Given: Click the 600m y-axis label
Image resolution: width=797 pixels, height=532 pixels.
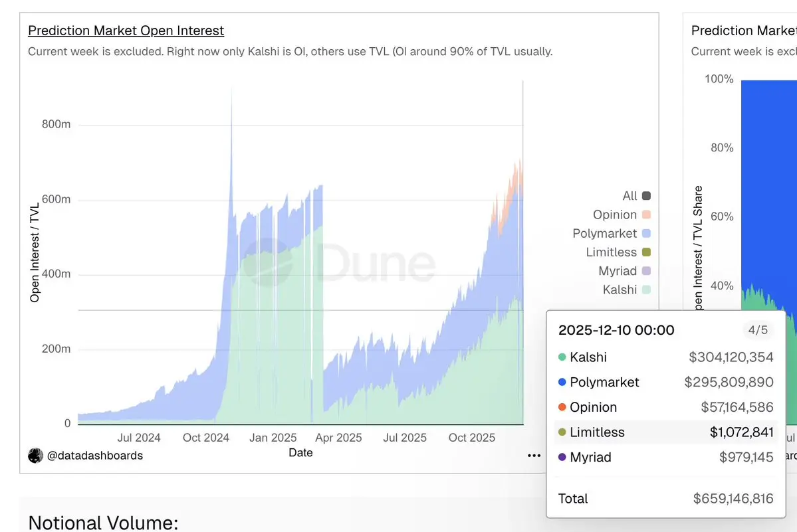Looking at the screenshot, I should [56, 199].
